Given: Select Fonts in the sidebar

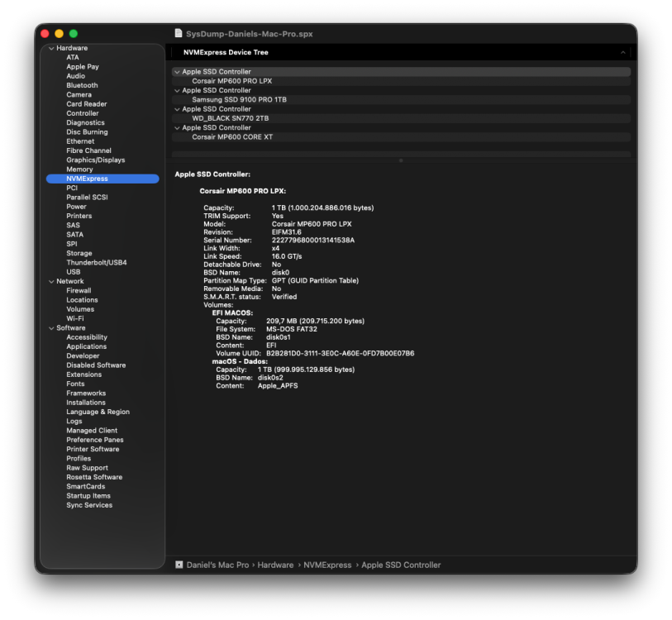Looking at the screenshot, I should [x=75, y=384].
